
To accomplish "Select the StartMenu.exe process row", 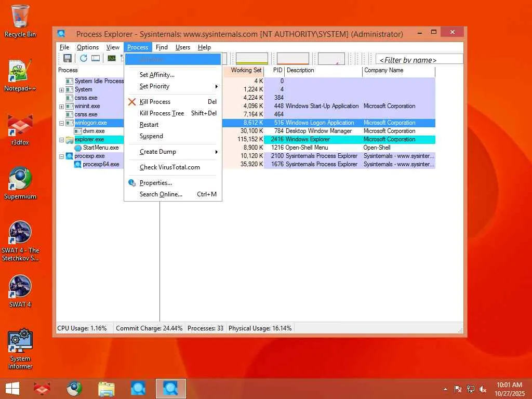I will point(246,148).
